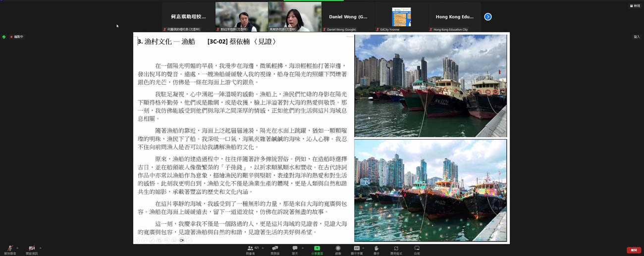Open the Q&A panel
This screenshot has height=256, width=644.
tap(275, 249)
